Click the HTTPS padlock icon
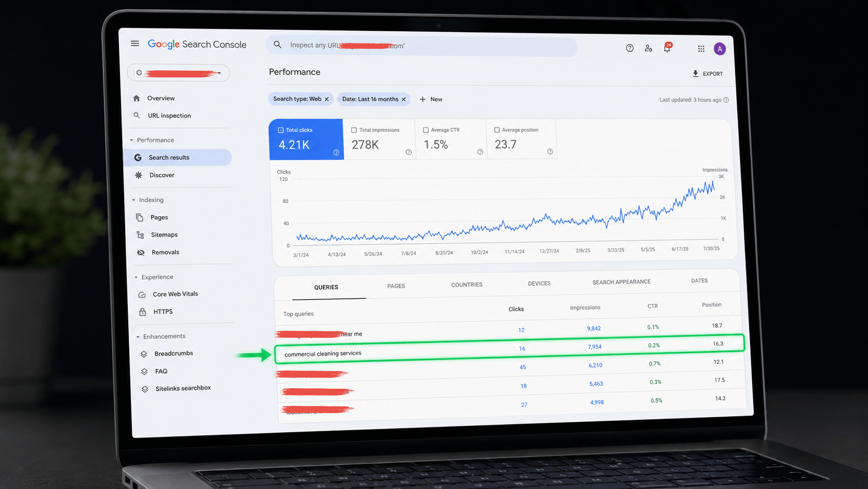Screen dimensions: 868x489 (x=142, y=312)
